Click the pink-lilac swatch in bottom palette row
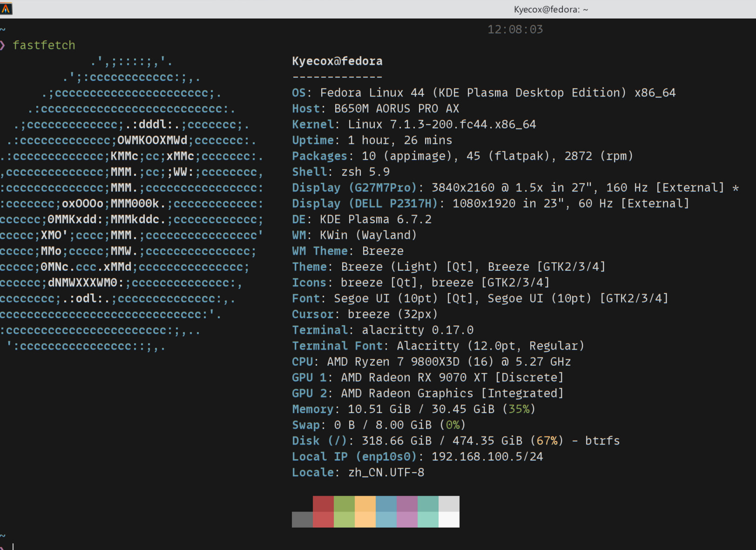The image size is (756, 550). 407,520
